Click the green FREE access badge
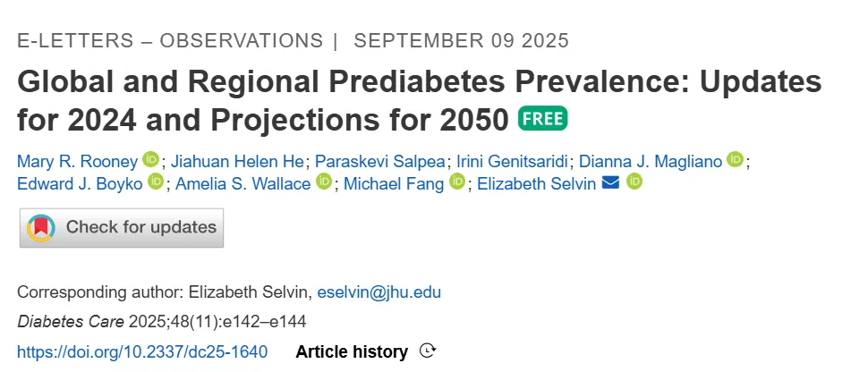 point(543,119)
